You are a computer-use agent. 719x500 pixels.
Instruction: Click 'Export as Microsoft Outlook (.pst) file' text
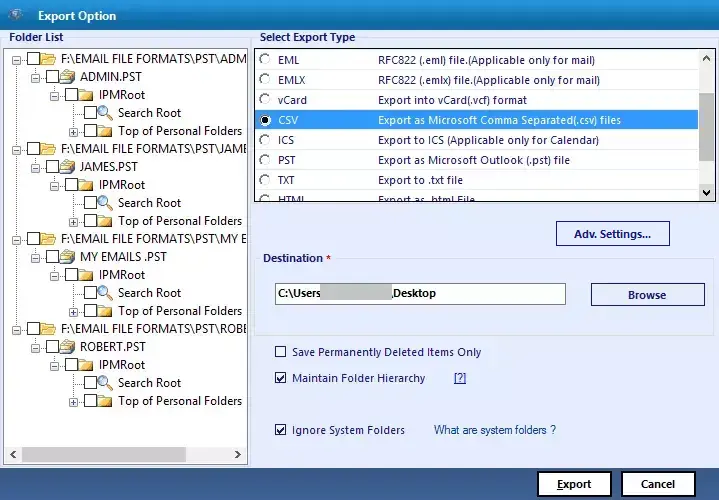pyautogui.click(x=474, y=160)
